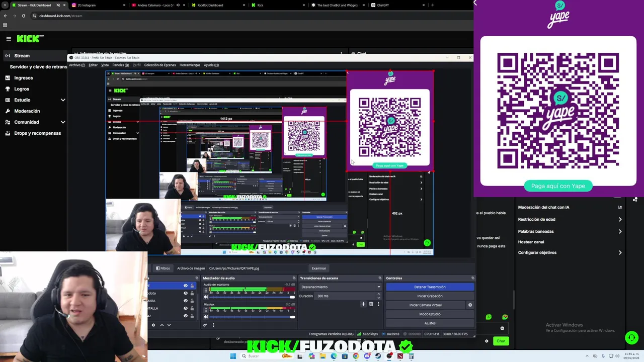This screenshot has height=362, width=644.
Task: Toggle lock on the highlighted top source
Action: coord(192,286)
